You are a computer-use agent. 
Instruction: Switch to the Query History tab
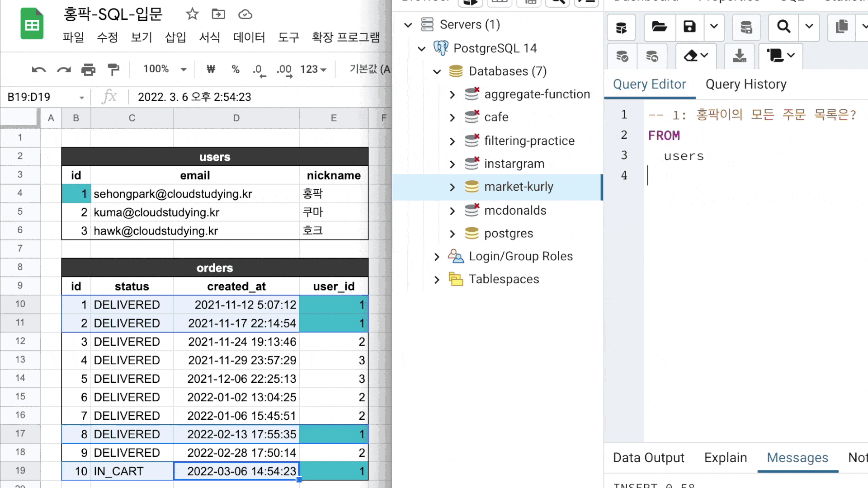click(x=746, y=84)
